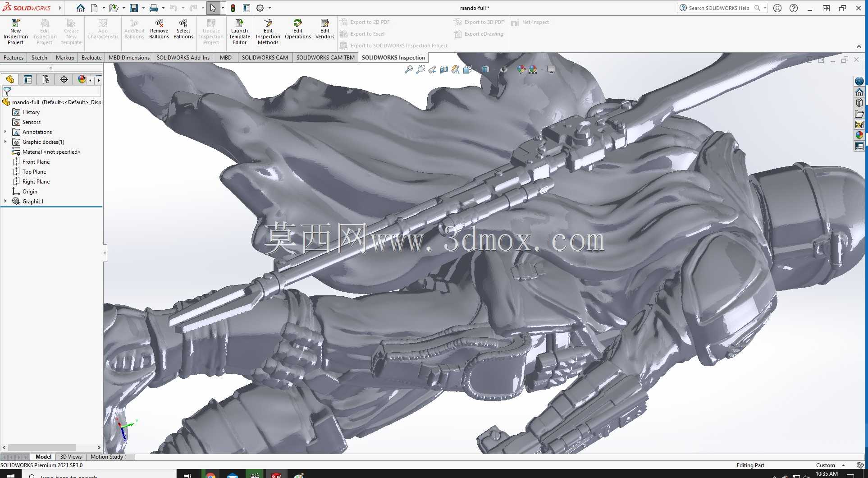This screenshot has height=478, width=868.
Task: Switch to the MBD Dimensions tab
Action: coord(129,58)
